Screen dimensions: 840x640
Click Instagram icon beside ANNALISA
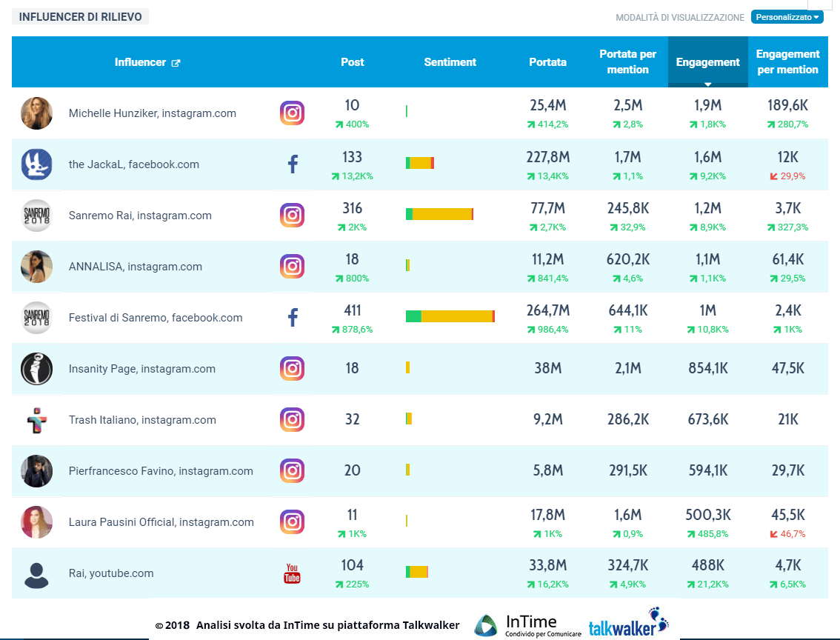tap(292, 266)
